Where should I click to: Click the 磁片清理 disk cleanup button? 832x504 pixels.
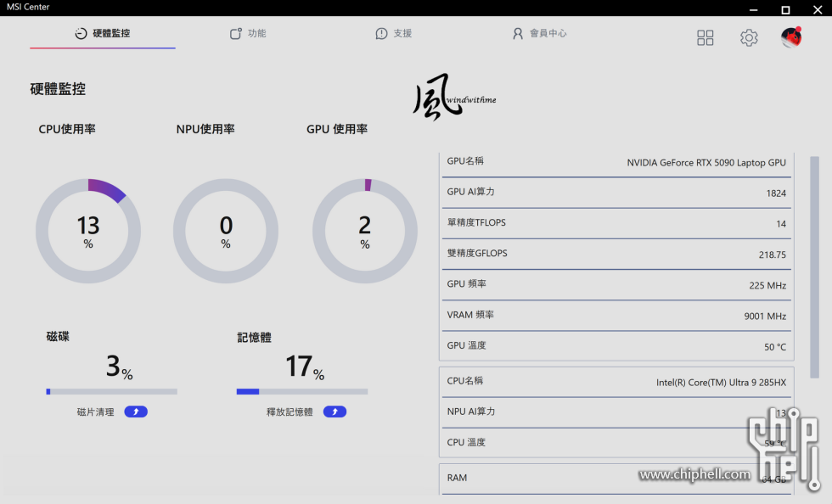coord(136,412)
